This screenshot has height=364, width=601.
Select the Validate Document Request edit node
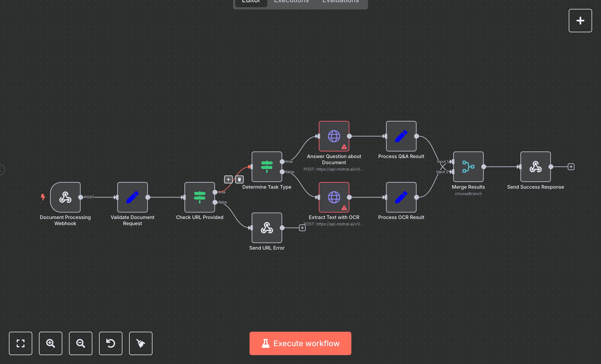[x=132, y=197]
